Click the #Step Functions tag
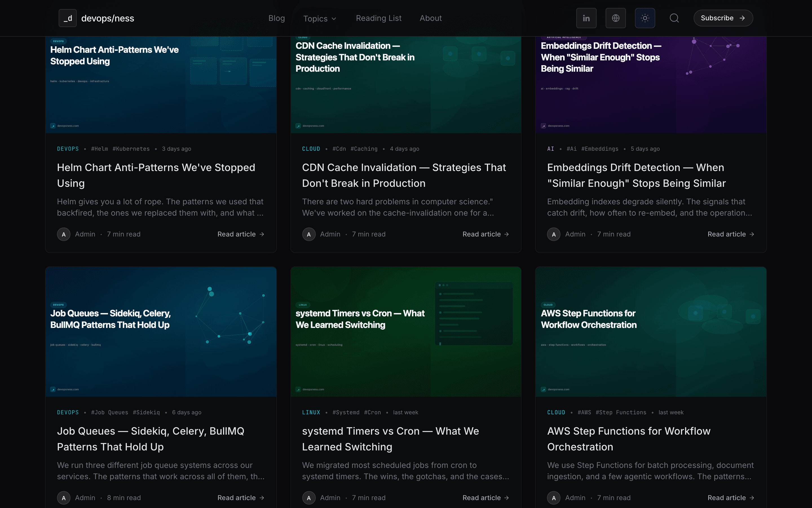Screen dimensions: 812x508 click(621, 413)
